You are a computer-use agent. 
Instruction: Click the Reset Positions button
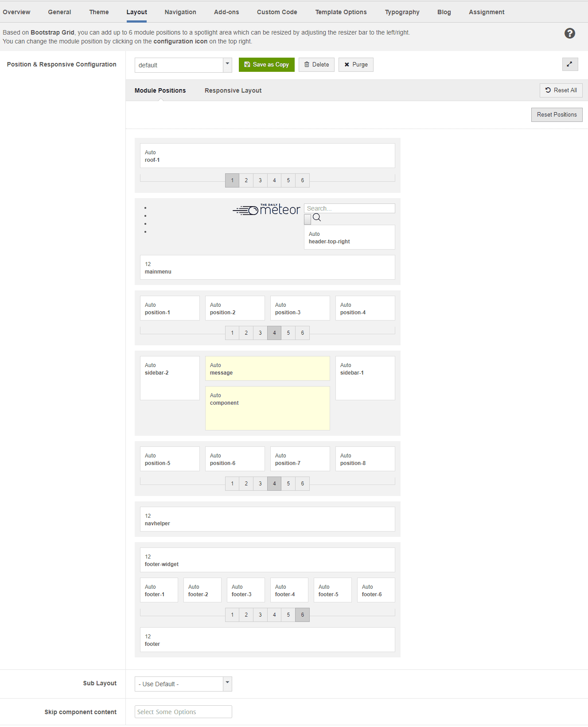557,115
